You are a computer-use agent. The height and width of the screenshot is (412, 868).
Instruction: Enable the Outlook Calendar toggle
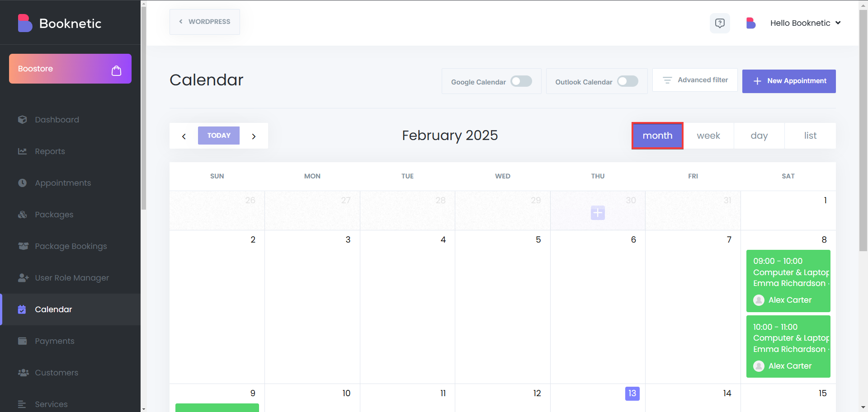[627, 81]
